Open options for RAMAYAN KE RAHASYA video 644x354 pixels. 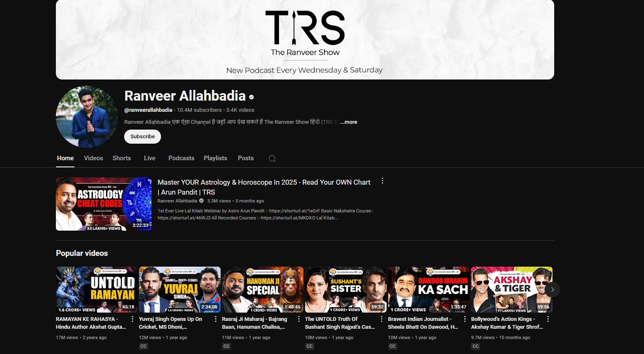pyautogui.click(x=132, y=319)
